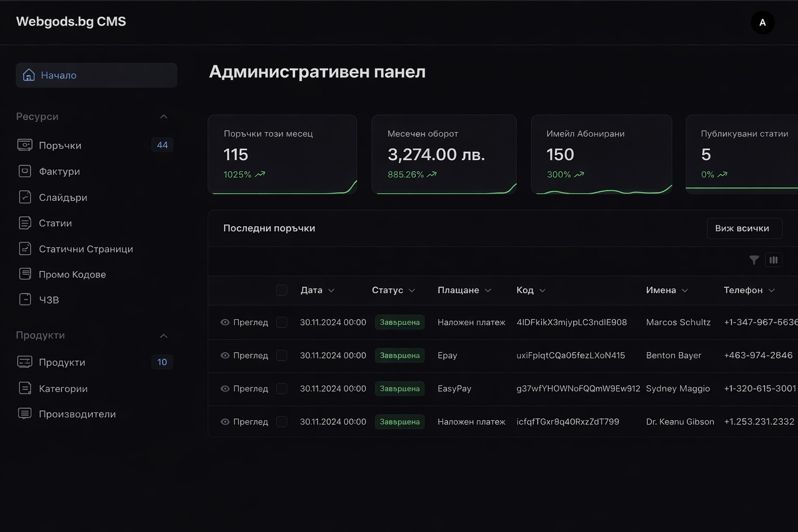
Task: Collapse the Ресурси sidebar section
Action: (164, 116)
